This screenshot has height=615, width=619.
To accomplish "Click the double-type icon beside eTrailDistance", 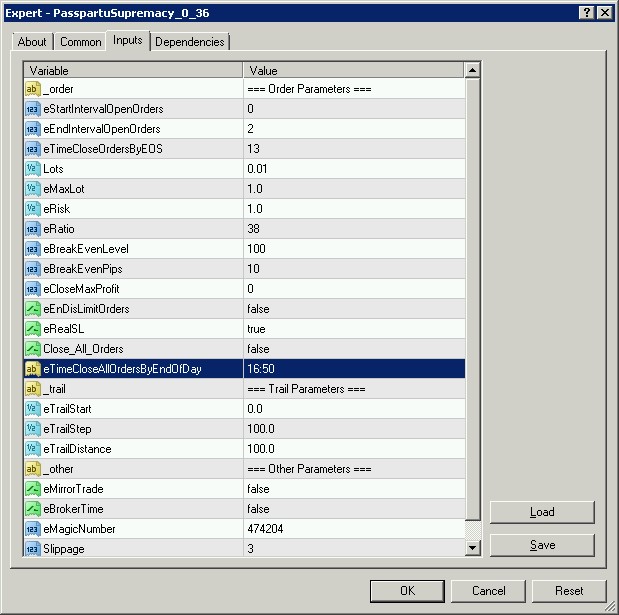I will coord(33,449).
